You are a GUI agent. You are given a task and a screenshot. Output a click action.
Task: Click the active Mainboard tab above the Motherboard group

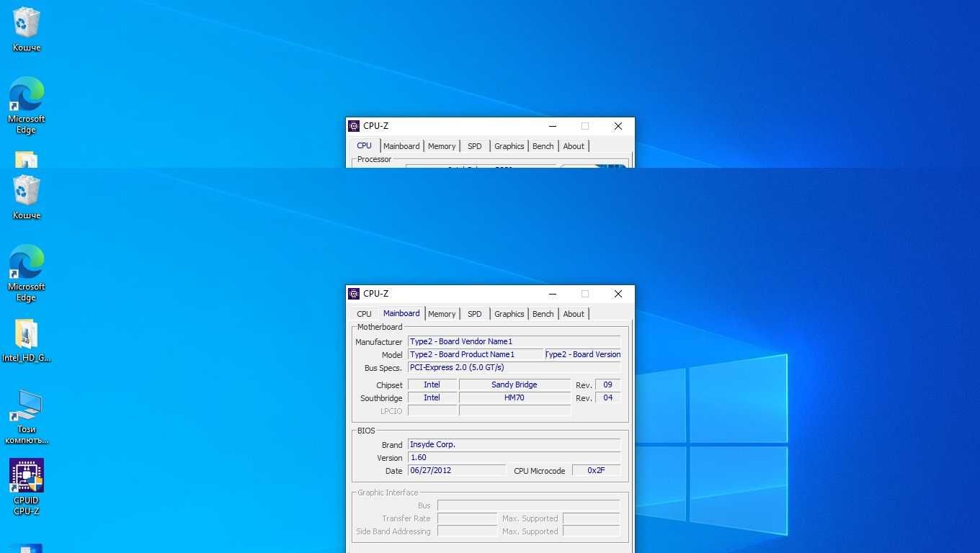click(401, 313)
